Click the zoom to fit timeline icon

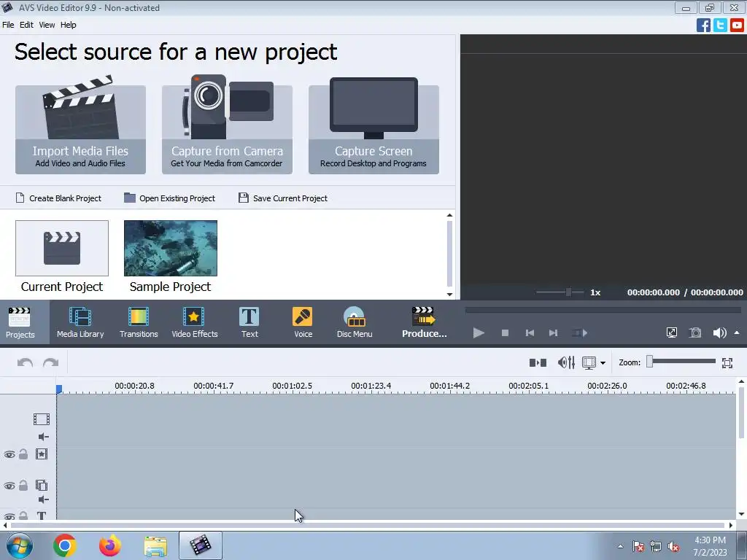click(x=727, y=363)
